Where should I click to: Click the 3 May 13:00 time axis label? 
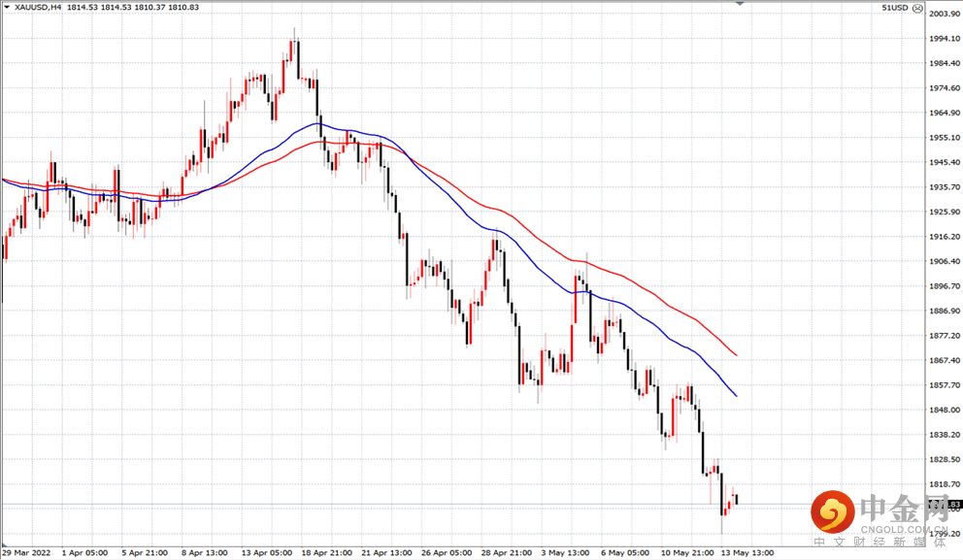(565, 552)
